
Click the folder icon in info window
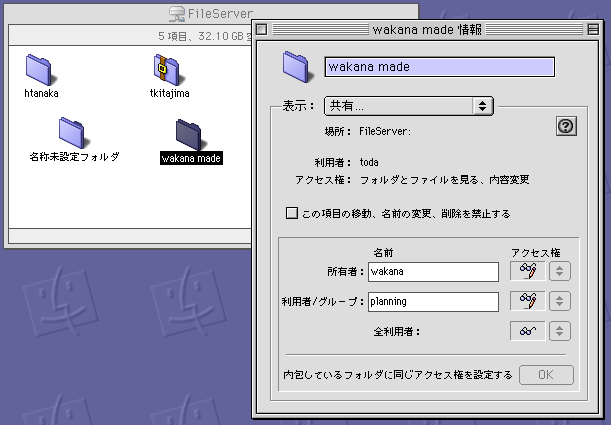pos(298,66)
